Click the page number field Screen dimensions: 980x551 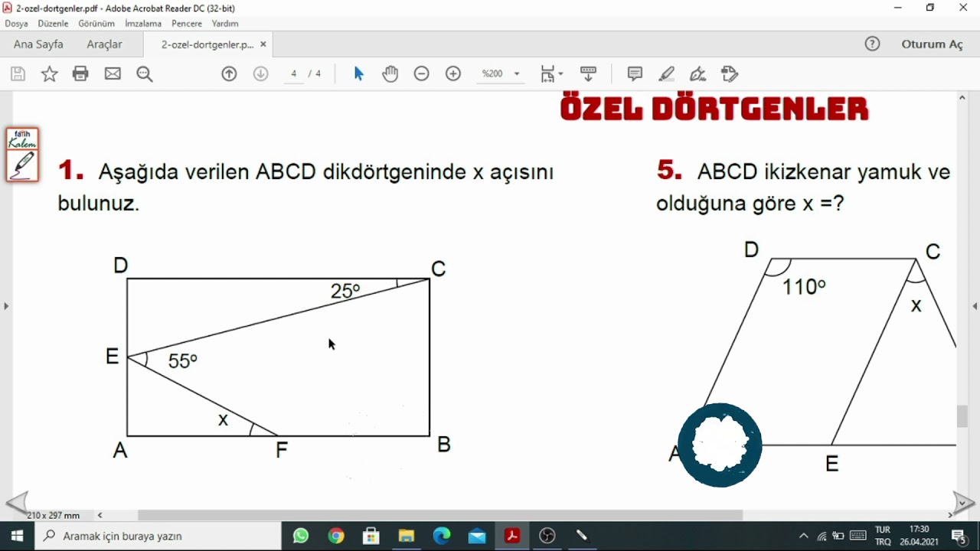coord(294,74)
